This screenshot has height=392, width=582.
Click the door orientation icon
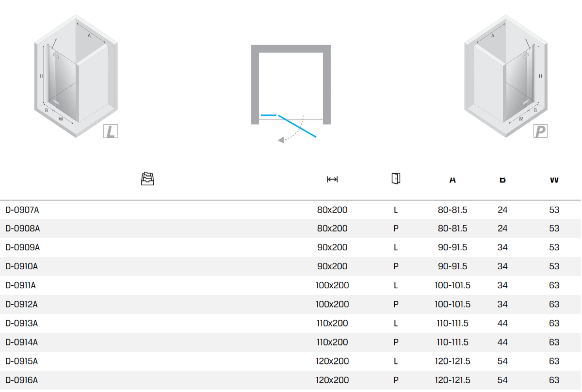tap(396, 179)
